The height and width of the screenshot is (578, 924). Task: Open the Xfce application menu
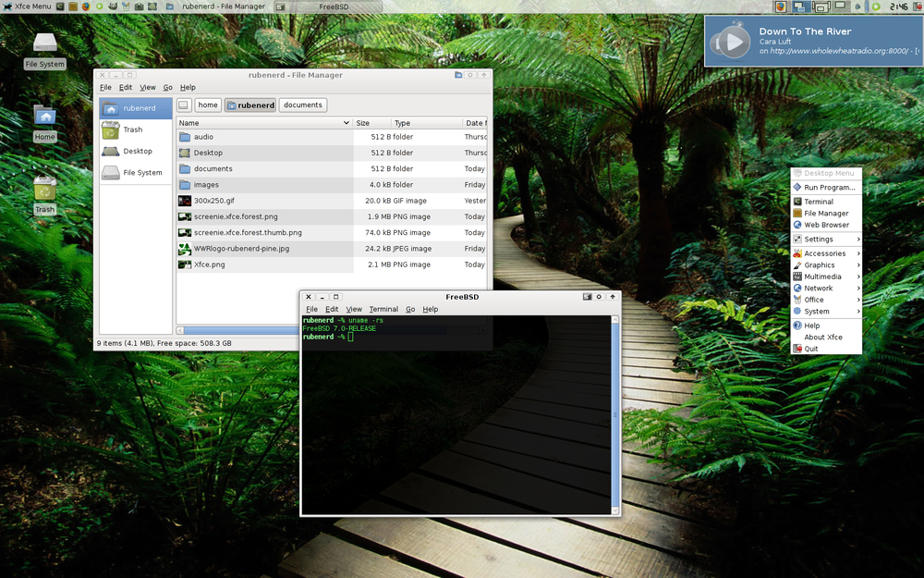pyautogui.click(x=23, y=6)
